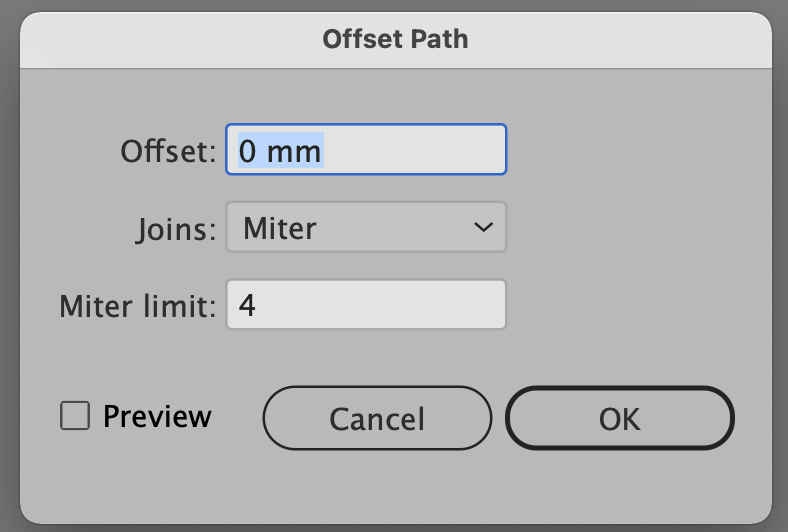Dismiss the dialog with Cancel

(x=377, y=418)
